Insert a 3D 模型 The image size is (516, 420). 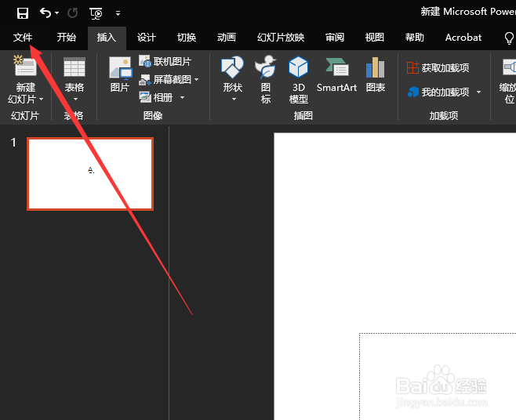pyautogui.click(x=298, y=80)
